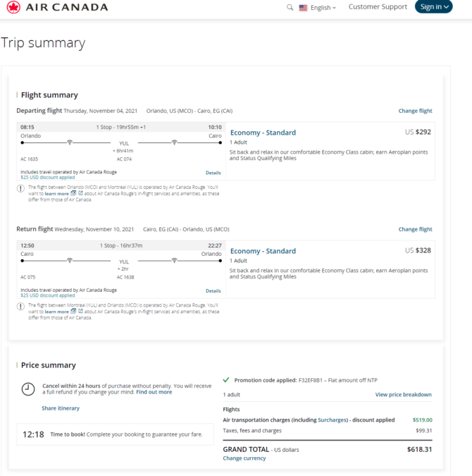Click the $99.31 taxes and fees amount
The image size is (472, 476).
pos(424,431)
